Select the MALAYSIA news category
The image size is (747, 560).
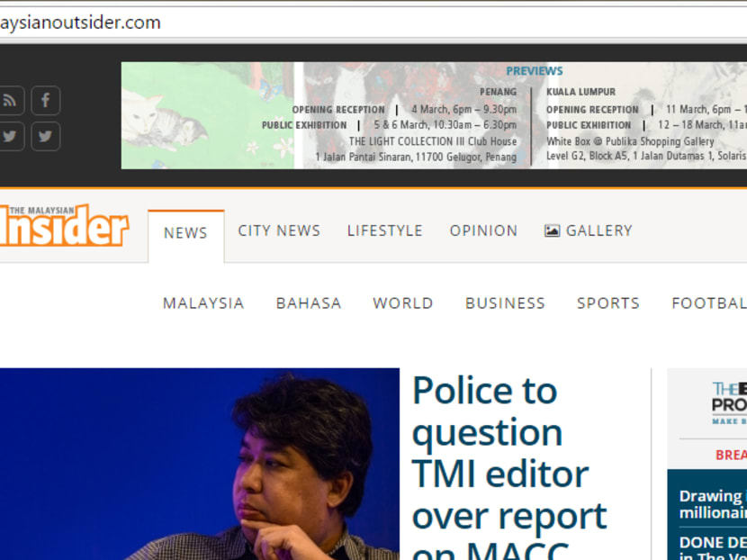click(202, 303)
